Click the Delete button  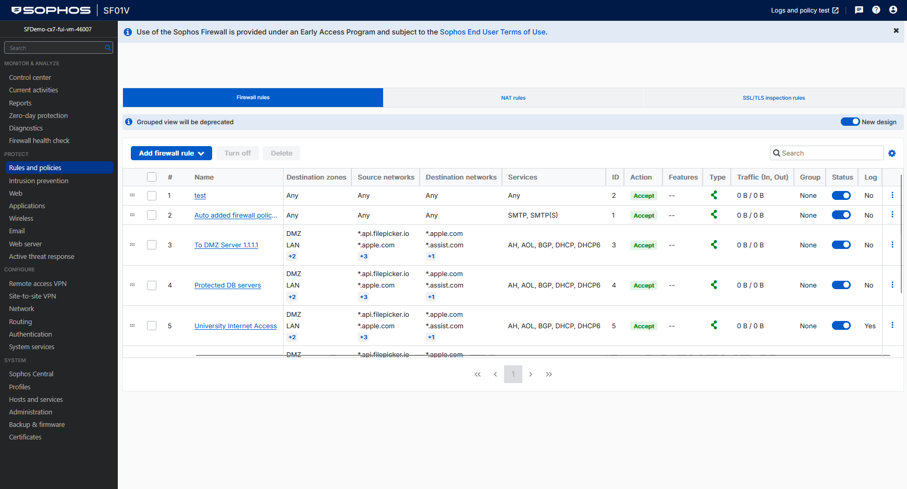point(282,153)
